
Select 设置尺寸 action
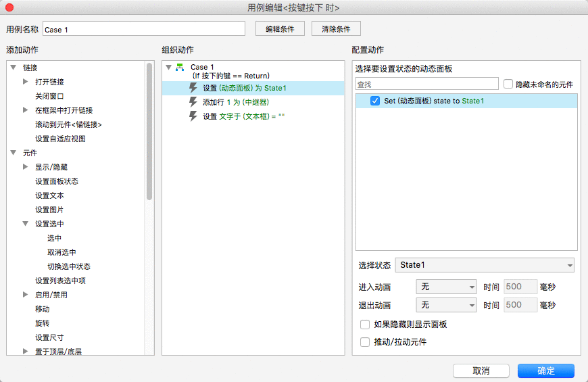coord(49,337)
